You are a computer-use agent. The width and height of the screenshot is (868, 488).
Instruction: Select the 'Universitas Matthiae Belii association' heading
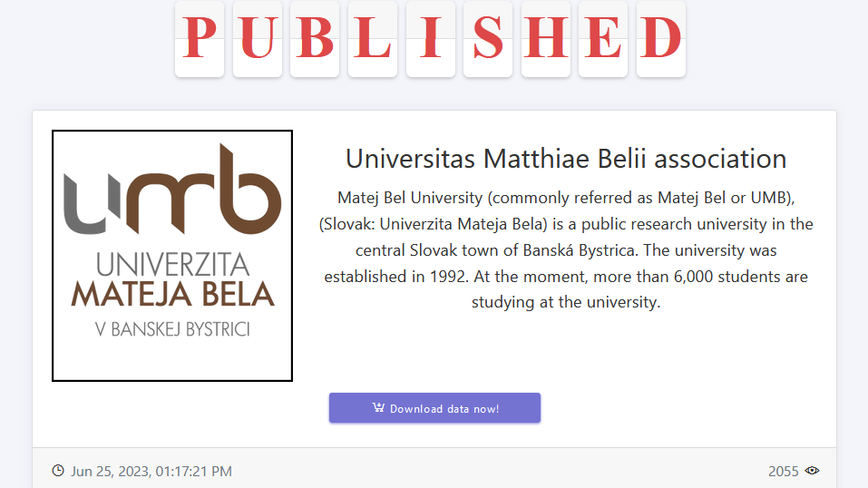coord(566,159)
